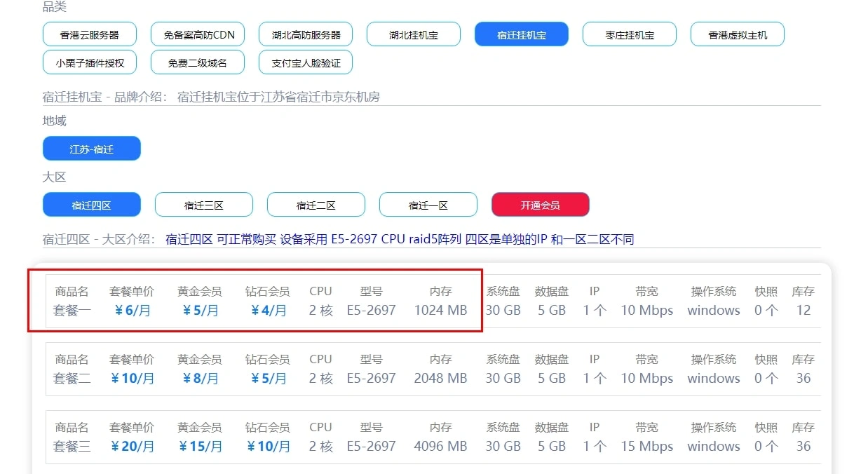Select the 宿迁四区 zone
This screenshot has height=474, width=868.
pyautogui.click(x=92, y=205)
